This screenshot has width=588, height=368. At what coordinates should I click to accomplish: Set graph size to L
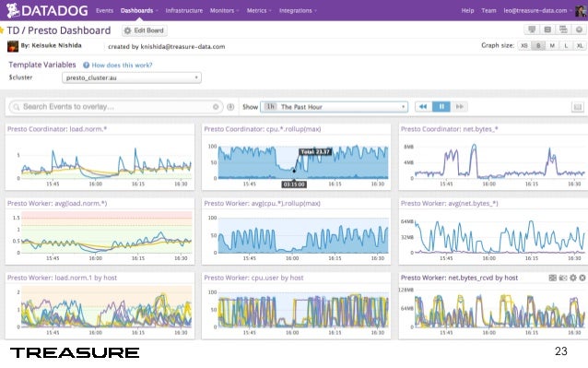[566, 46]
